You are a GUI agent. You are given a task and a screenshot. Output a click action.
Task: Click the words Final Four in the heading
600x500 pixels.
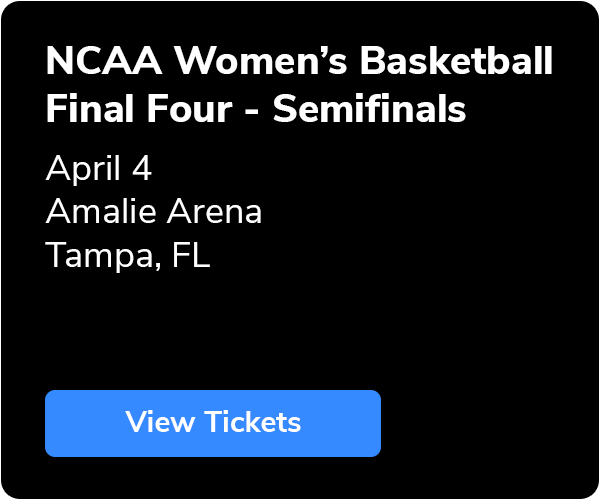click(x=139, y=109)
